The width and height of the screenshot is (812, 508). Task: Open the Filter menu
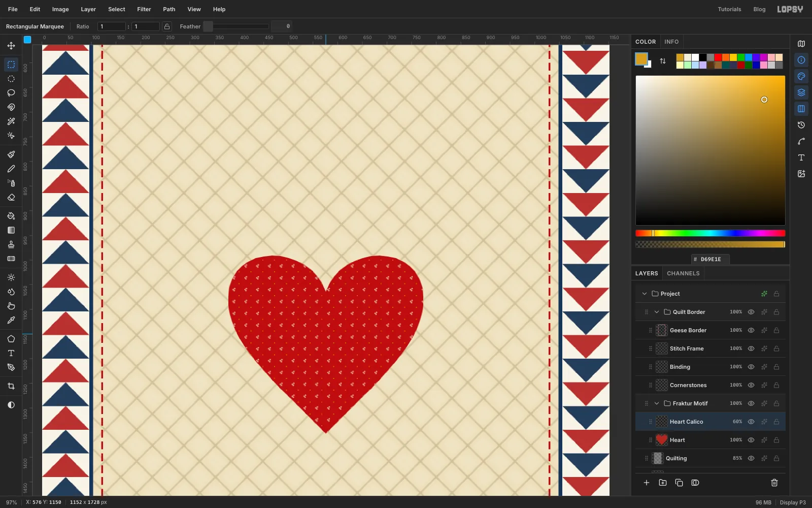click(144, 9)
